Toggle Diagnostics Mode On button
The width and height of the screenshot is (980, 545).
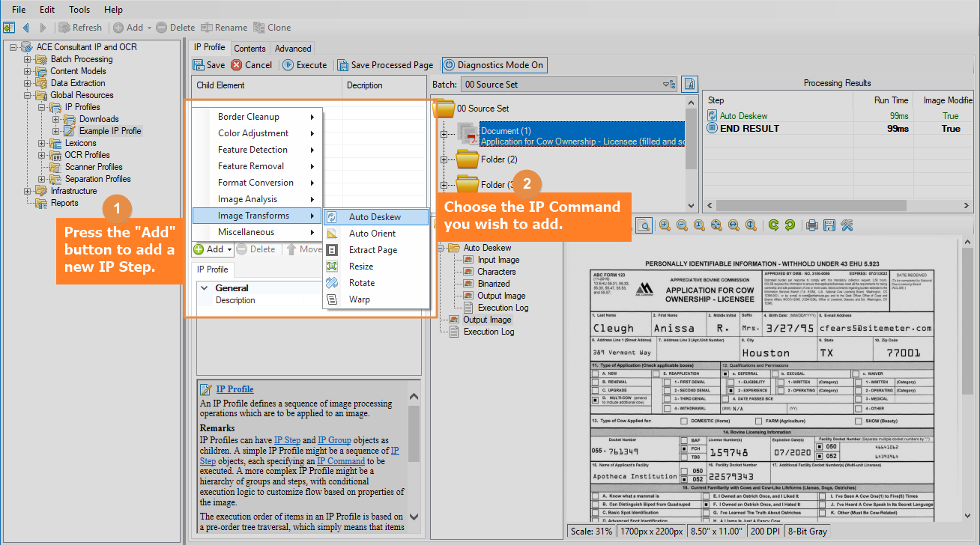[x=494, y=65]
